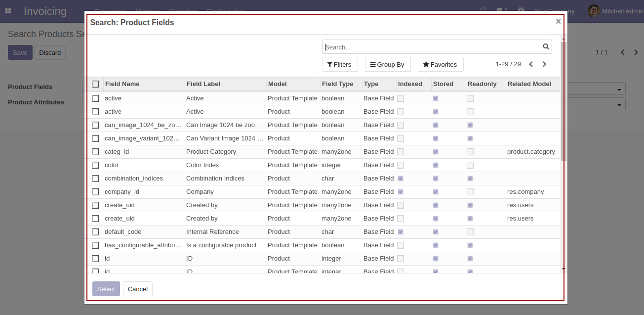Tick the company_id row checkbox
644x315 pixels.
pos(95,192)
